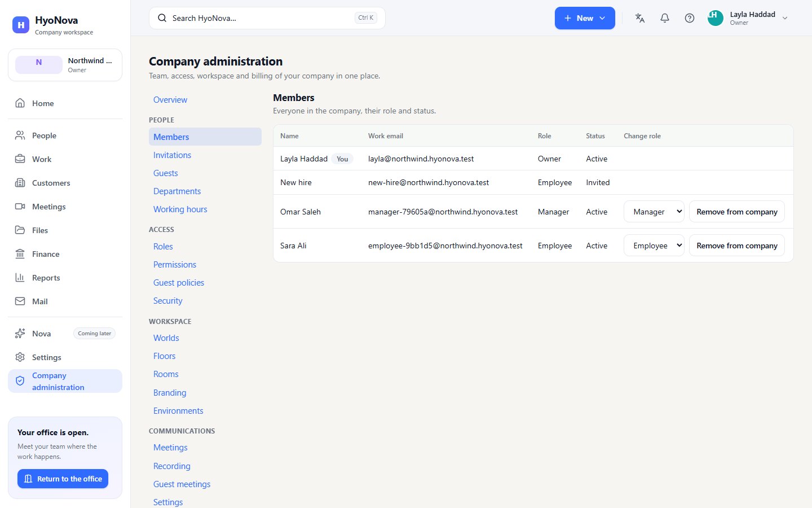This screenshot has width=812, height=508.
Task: Click the Files folder icon
Action: 20,230
